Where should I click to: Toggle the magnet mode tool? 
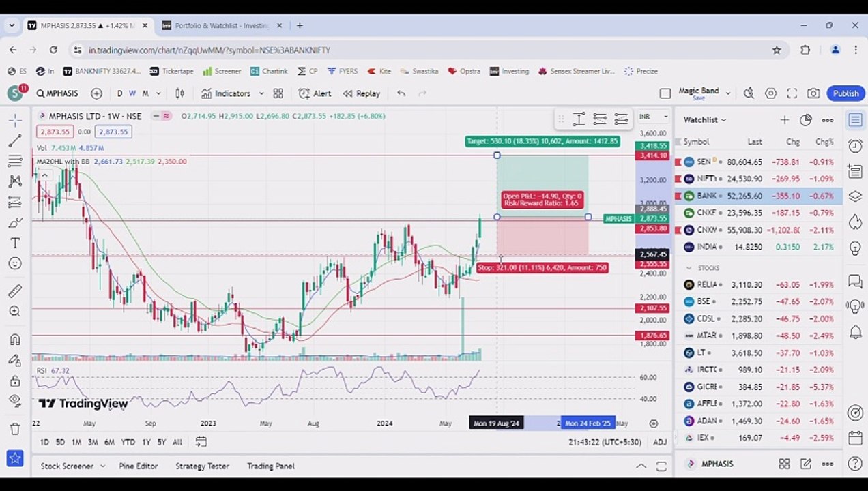(x=15, y=340)
